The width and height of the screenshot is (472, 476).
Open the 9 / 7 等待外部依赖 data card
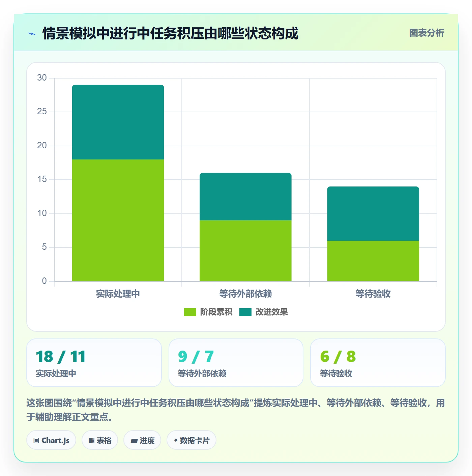click(236, 363)
